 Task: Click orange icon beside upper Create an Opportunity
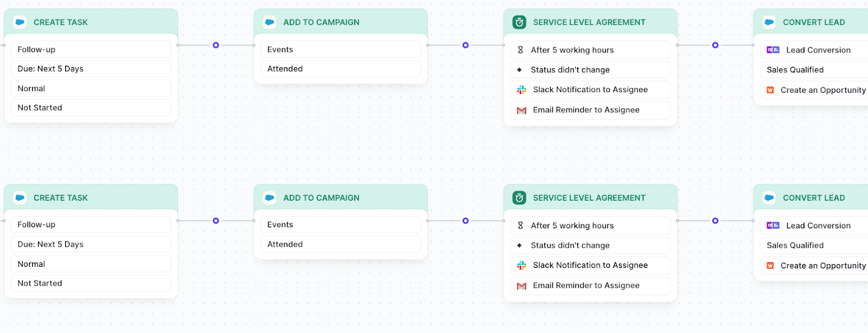click(770, 90)
